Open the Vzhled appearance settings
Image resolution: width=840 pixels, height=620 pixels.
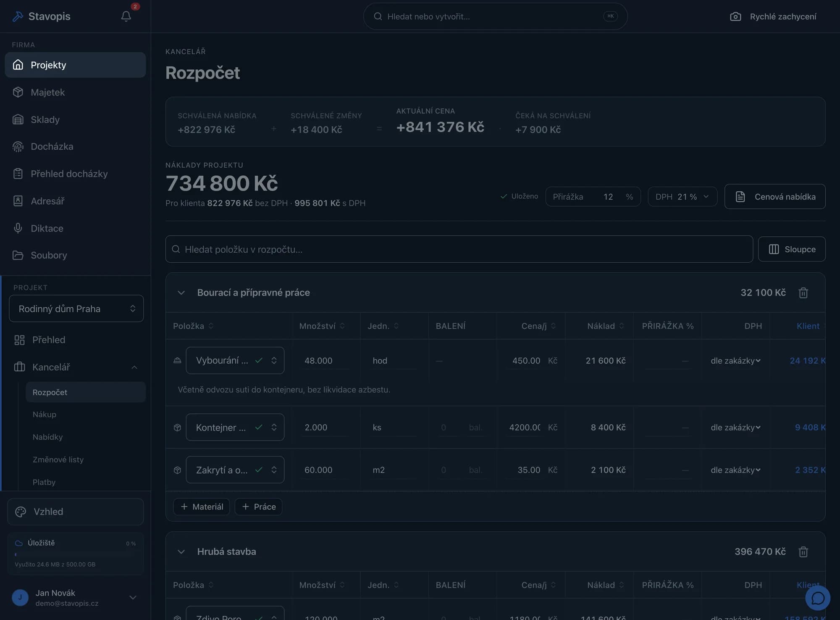[x=75, y=512]
